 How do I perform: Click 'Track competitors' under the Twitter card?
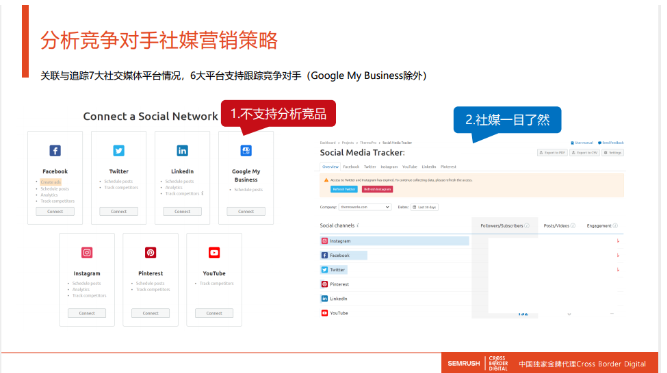(121, 188)
